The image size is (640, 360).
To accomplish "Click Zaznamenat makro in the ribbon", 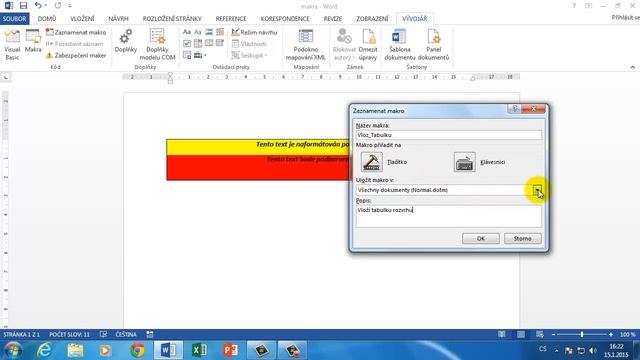I will pyautogui.click(x=76, y=32).
